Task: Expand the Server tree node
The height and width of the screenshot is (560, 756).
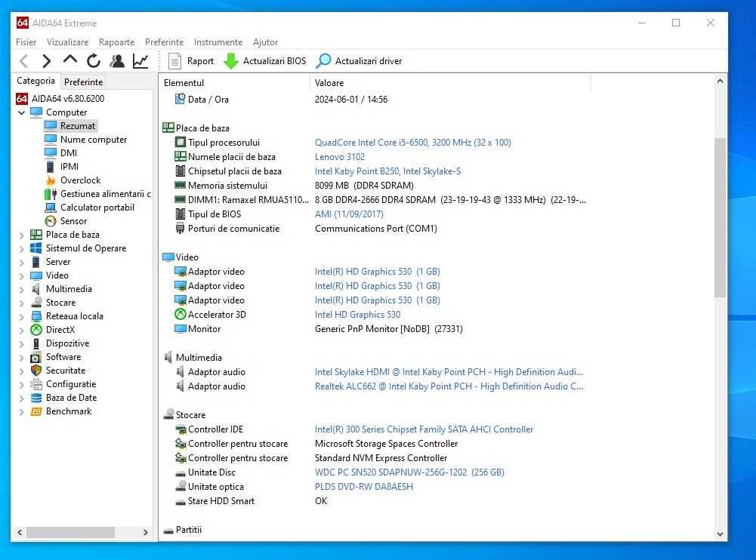Action: click(21, 262)
